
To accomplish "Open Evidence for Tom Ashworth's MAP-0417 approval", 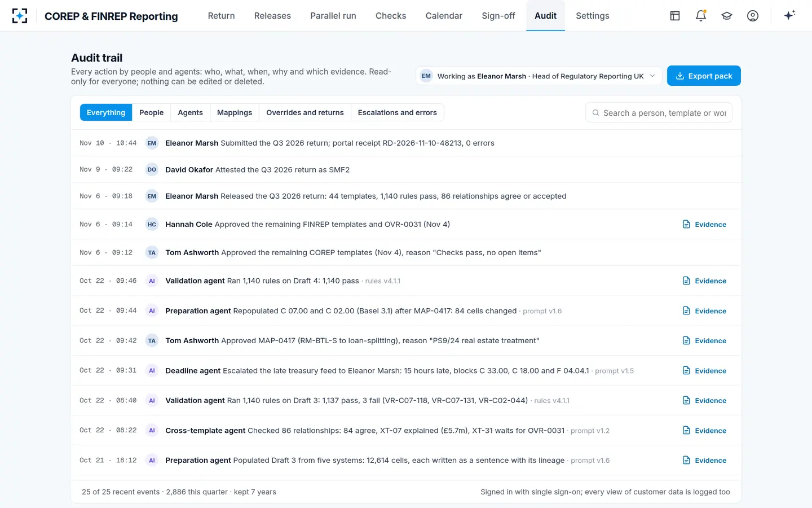I will coord(704,341).
